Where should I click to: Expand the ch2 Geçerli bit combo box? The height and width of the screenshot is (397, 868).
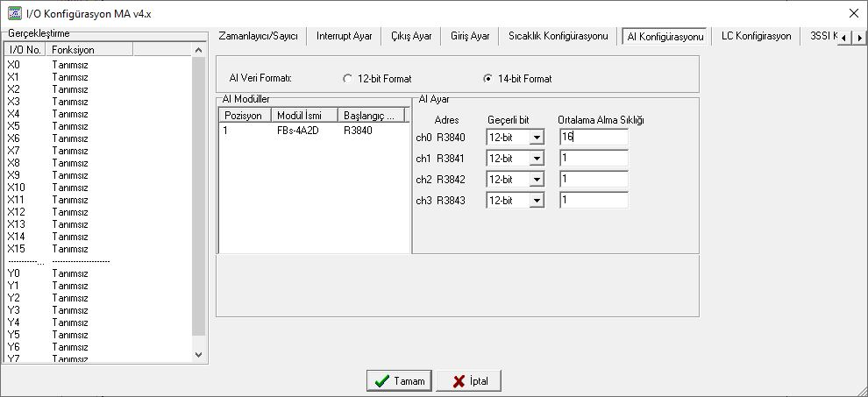pyautogui.click(x=537, y=180)
